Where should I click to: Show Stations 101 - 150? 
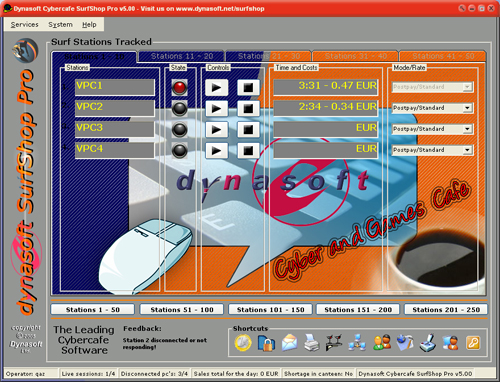270,310
